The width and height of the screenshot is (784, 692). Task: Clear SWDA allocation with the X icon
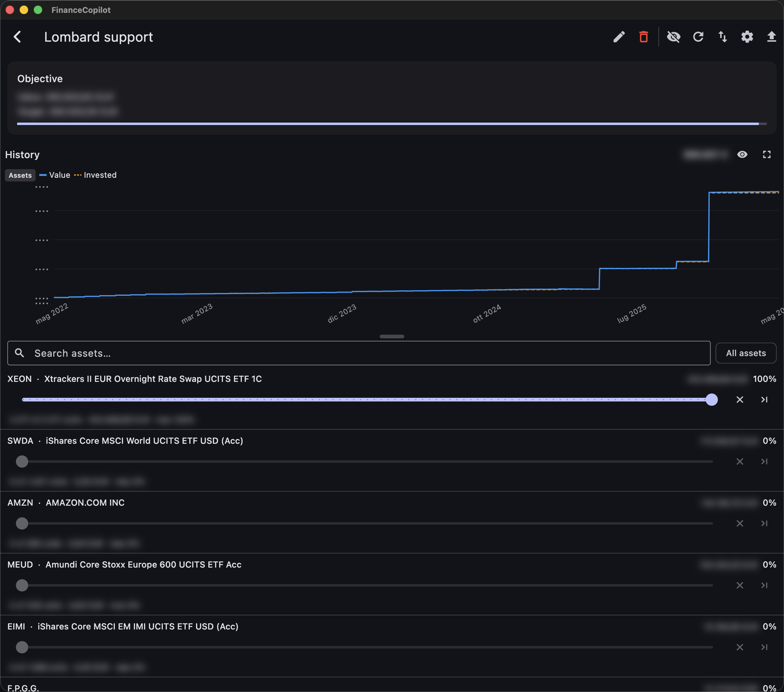point(740,461)
